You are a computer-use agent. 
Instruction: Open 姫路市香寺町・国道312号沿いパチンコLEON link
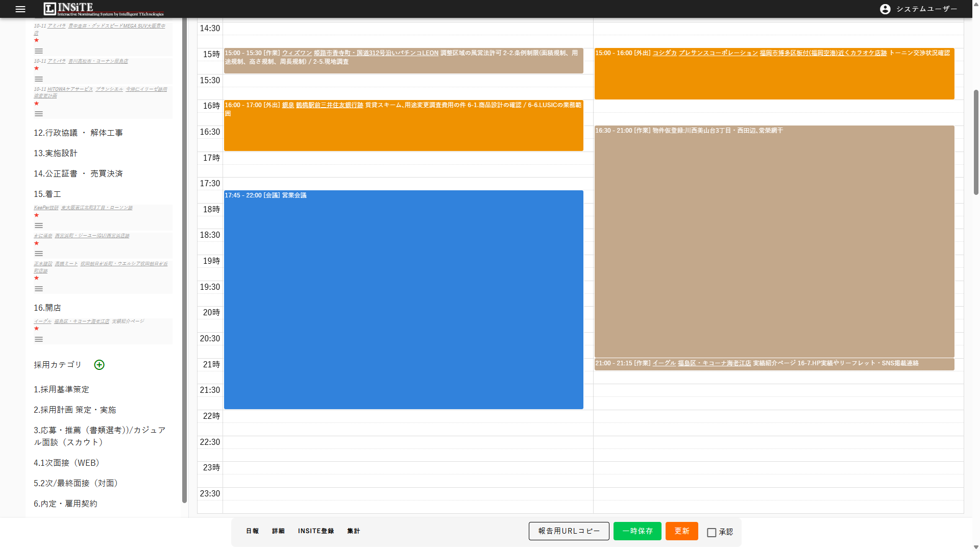coord(376,53)
